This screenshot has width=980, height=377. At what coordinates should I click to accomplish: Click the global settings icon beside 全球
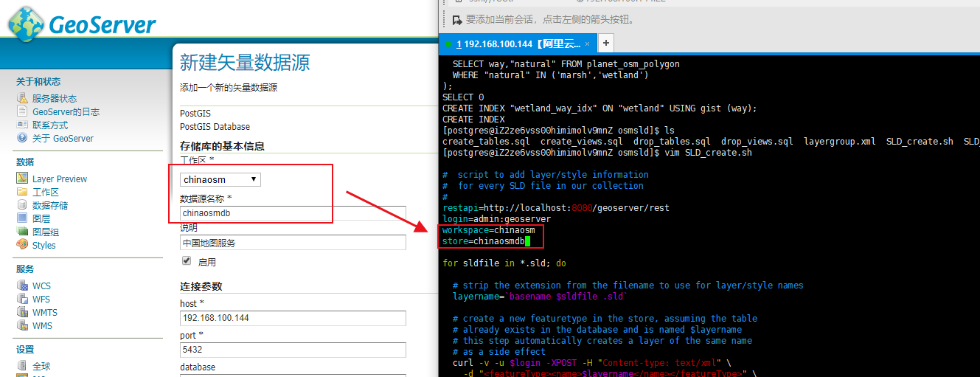tap(22, 366)
